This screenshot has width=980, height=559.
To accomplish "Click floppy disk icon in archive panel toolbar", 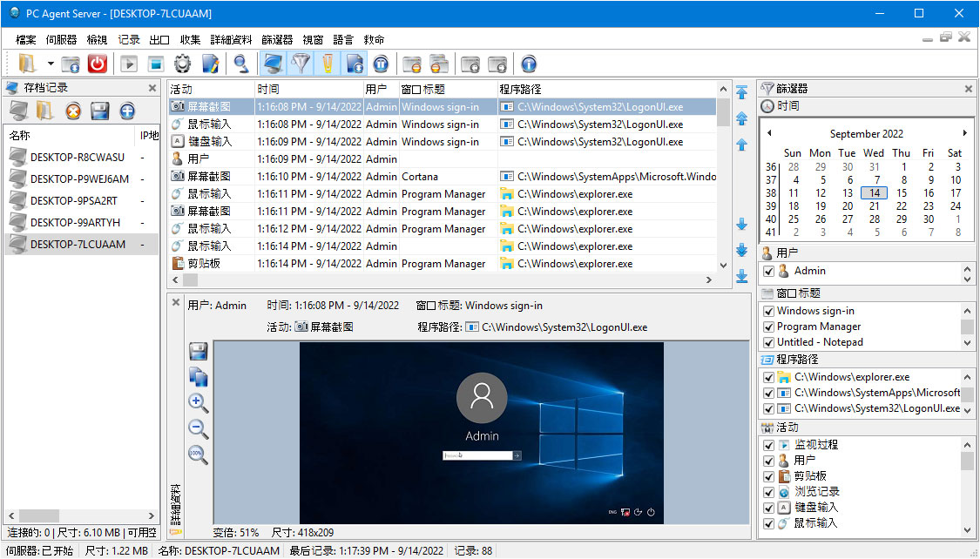I will click(100, 111).
